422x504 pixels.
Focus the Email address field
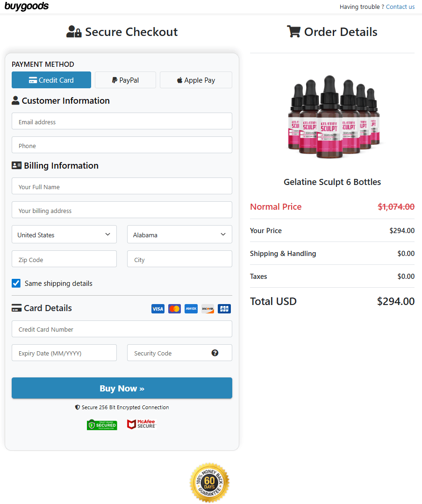[x=122, y=121]
